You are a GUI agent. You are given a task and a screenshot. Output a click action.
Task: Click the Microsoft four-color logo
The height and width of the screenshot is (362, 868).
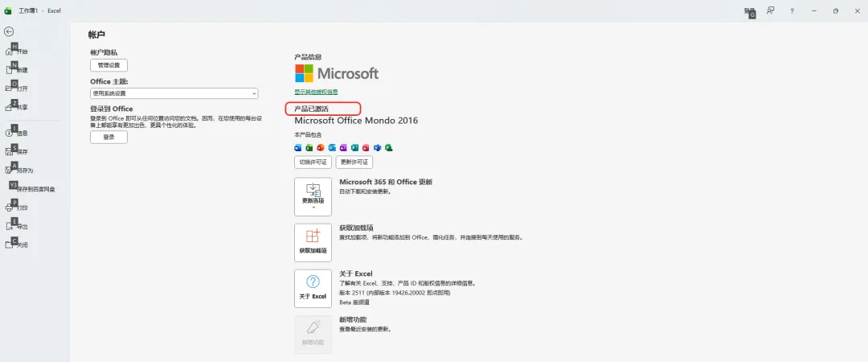304,73
